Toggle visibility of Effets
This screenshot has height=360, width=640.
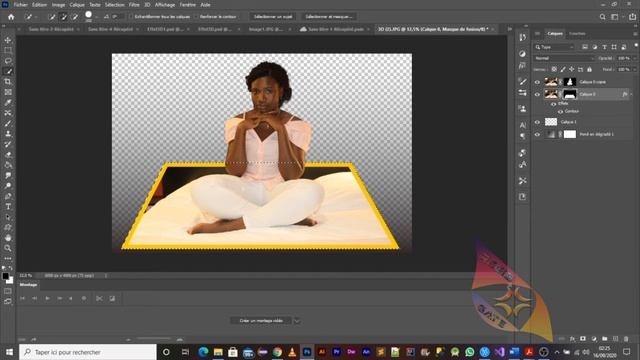[x=553, y=104]
